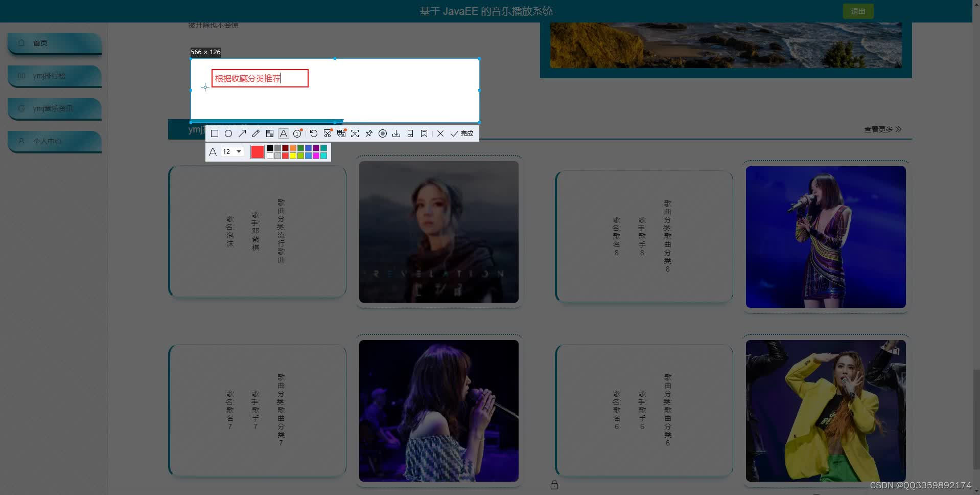
Task: Click the current red color swatch
Action: 258,152
